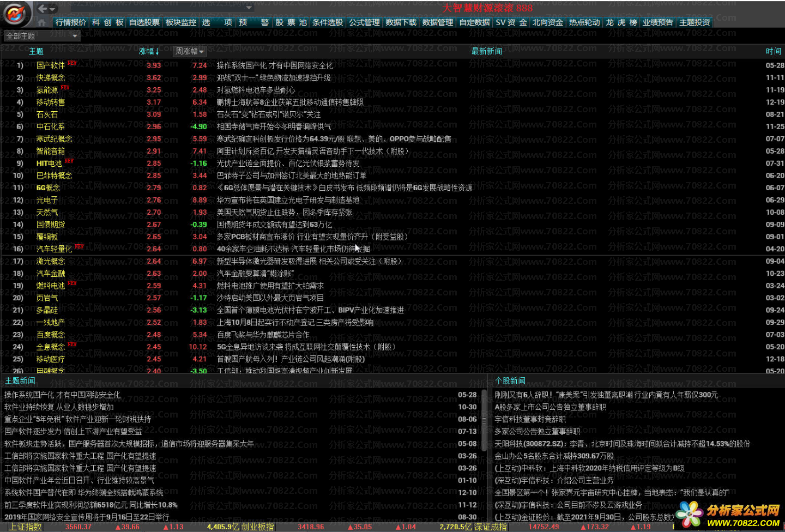Select the 国产软件 theme row
The height and width of the screenshot is (532, 785).
point(392,65)
